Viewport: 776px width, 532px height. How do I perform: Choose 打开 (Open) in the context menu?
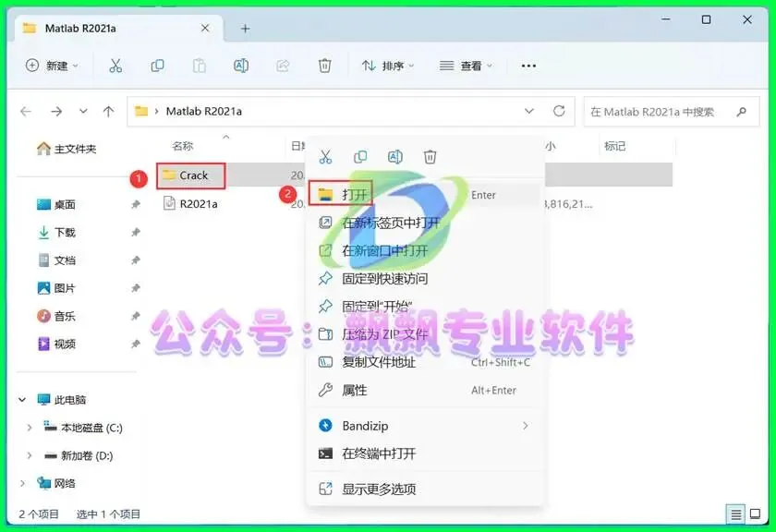tap(425, 195)
